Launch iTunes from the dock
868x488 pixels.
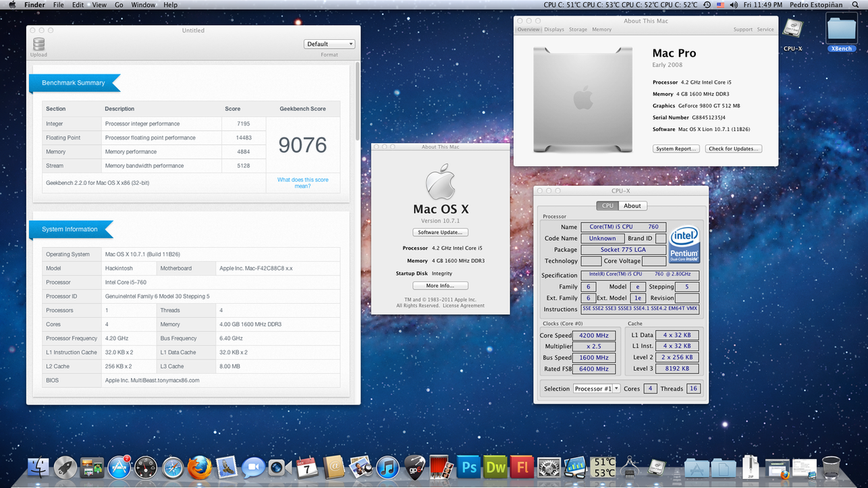coord(387,467)
